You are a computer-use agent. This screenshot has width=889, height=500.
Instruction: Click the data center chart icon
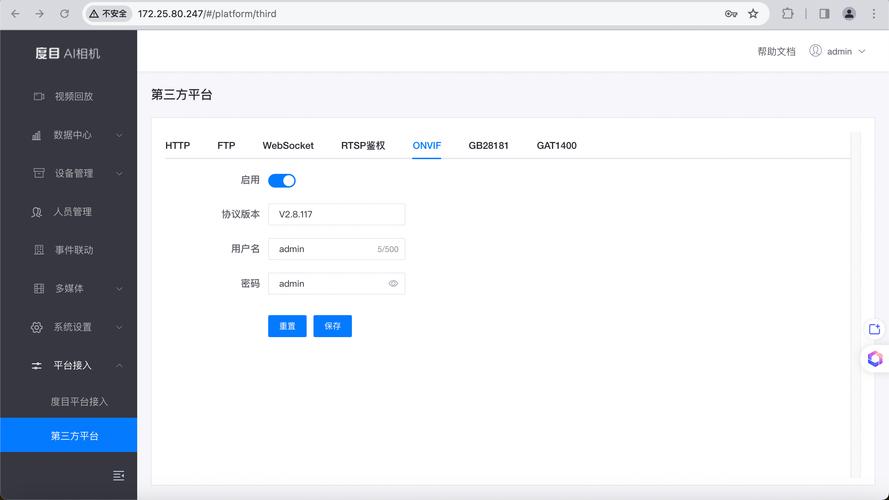(37, 135)
